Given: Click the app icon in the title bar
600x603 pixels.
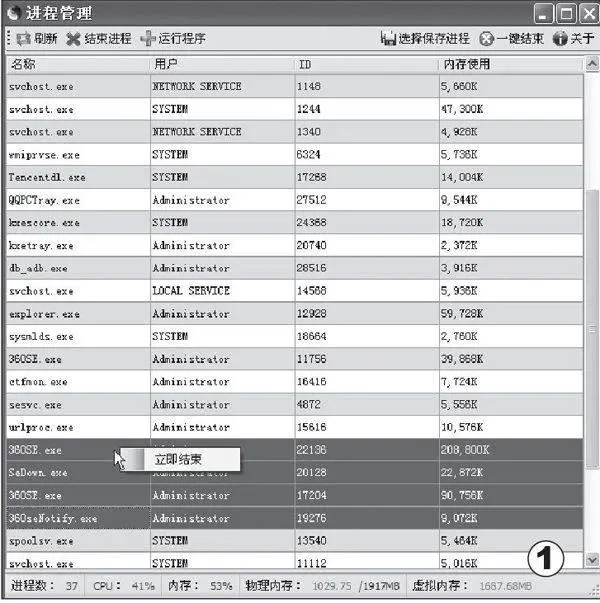Looking at the screenshot, I should click(x=14, y=13).
